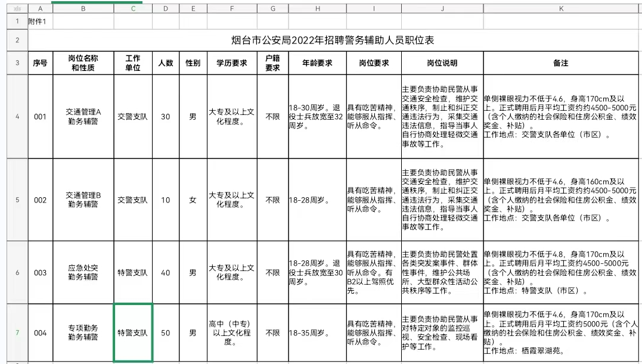This screenshot has width=642, height=364.
Task: Click the job requirement cell mentioning B2以上驾照
Action: click(374, 272)
